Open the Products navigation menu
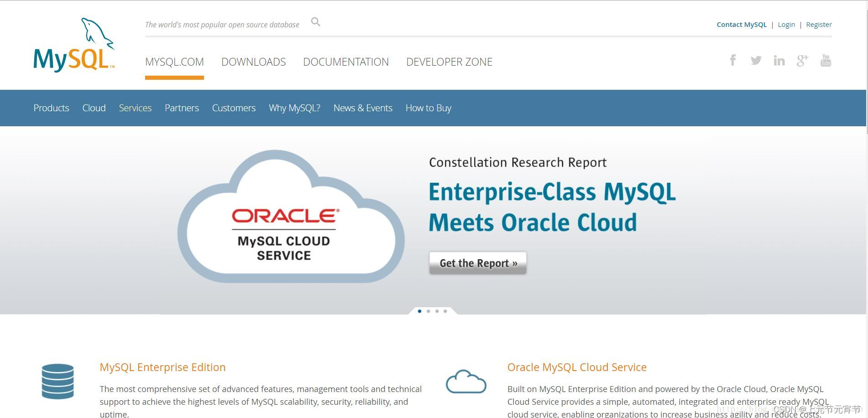The image size is (868, 418). click(51, 108)
